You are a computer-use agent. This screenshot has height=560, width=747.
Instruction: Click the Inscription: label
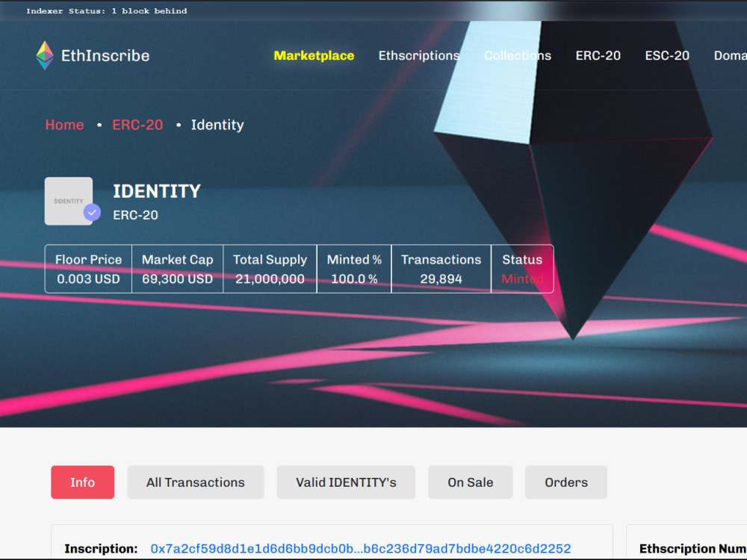[x=101, y=549]
